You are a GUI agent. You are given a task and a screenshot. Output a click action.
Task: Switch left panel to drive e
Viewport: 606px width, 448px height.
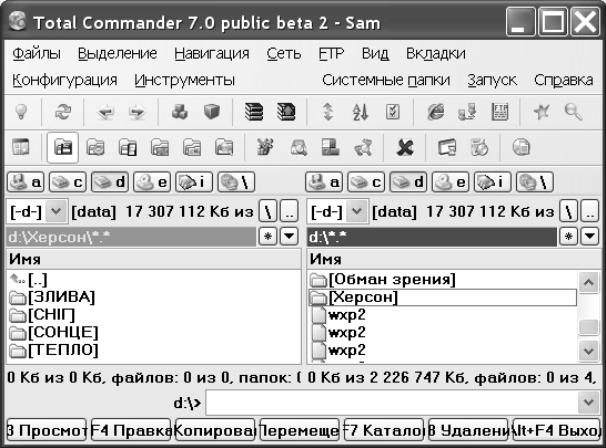(x=152, y=182)
